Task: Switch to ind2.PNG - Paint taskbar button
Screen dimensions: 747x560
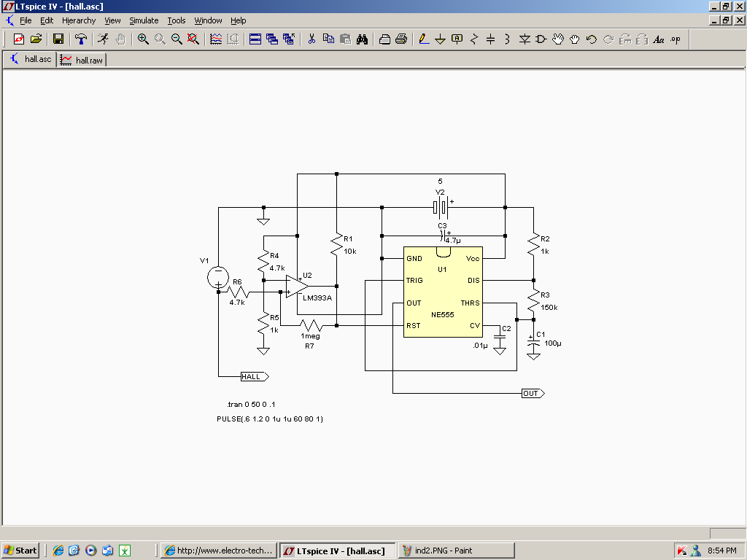Action: click(457, 551)
